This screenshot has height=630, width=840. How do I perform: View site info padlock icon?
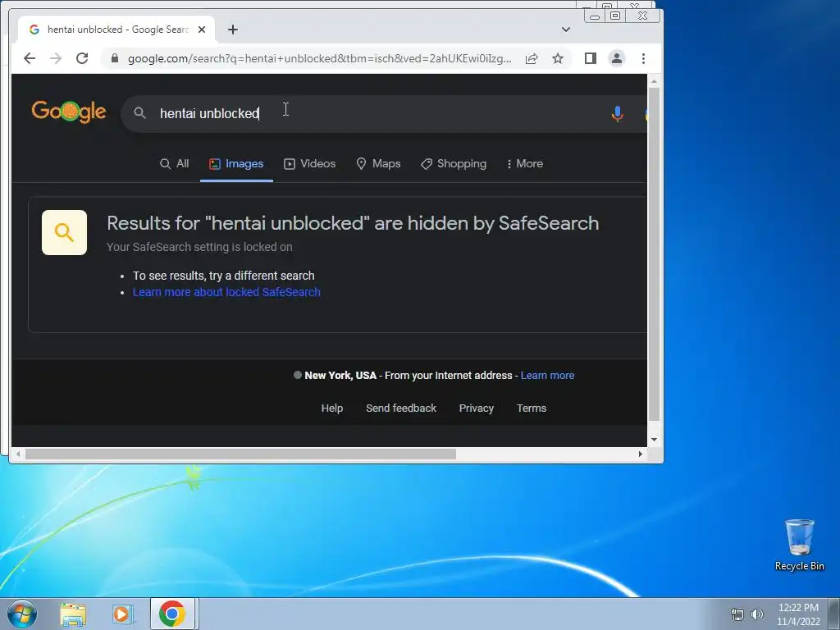115,58
